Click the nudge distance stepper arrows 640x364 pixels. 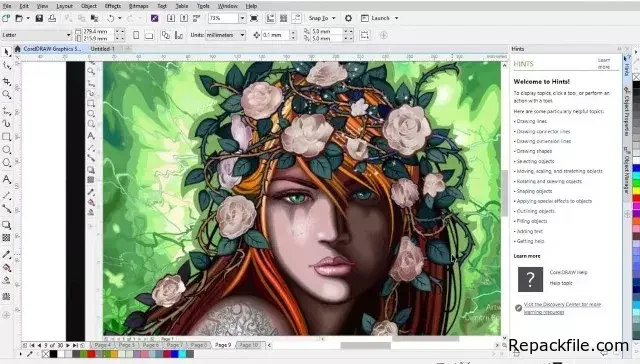tap(293, 35)
